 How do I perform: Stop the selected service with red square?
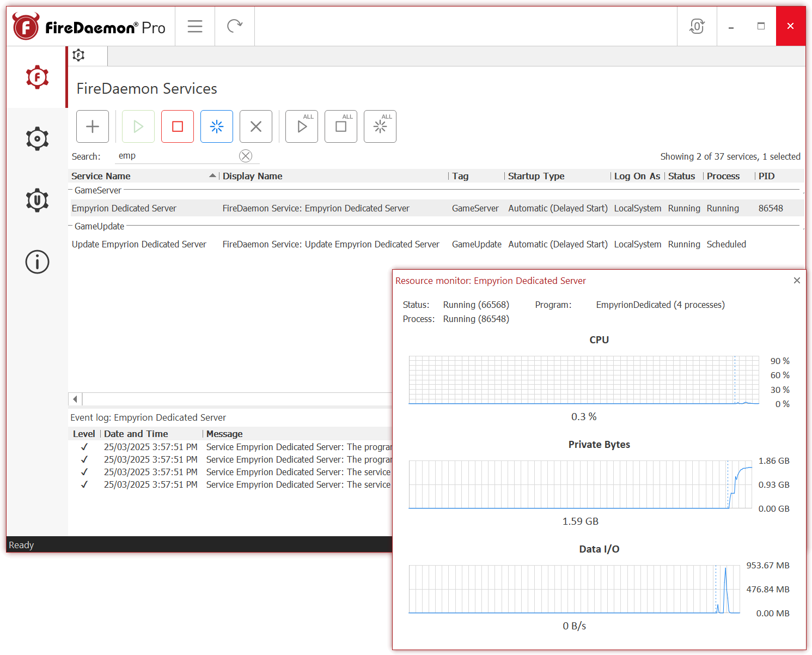point(178,126)
